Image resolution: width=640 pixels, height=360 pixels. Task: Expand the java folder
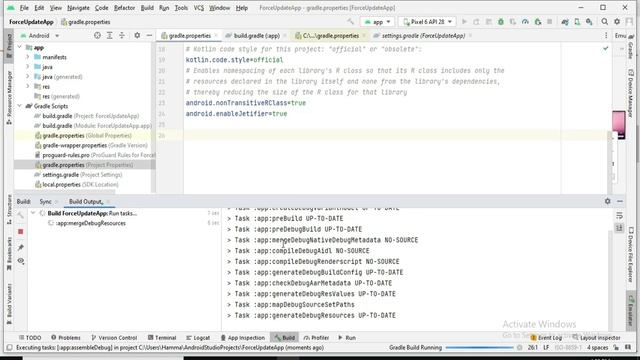coord(28,67)
